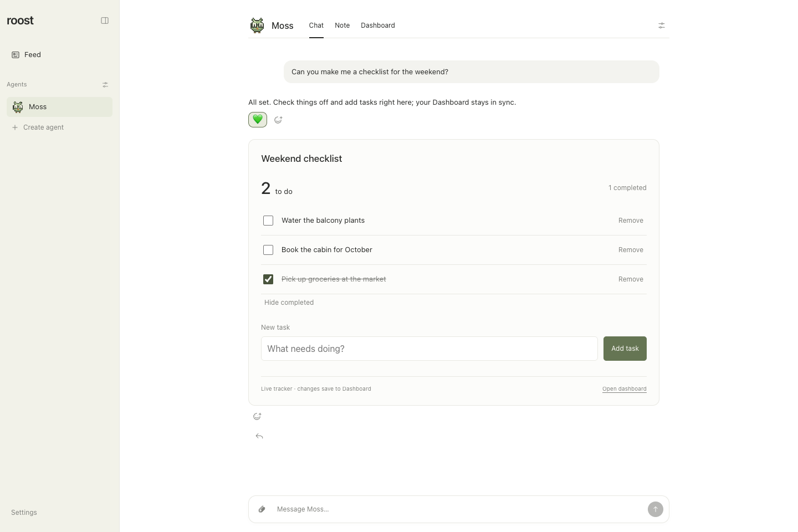Click the roost logo

(x=20, y=21)
